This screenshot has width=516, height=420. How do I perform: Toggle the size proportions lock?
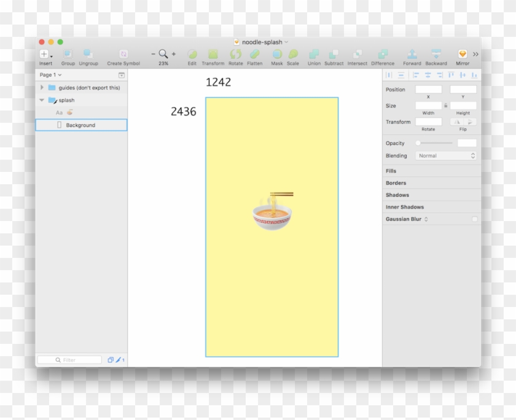tap(446, 106)
